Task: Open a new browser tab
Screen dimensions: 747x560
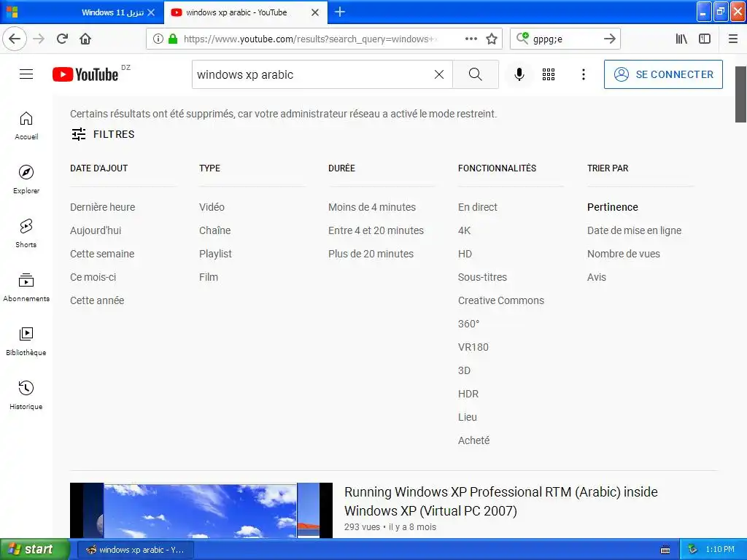Action: [340, 12]
